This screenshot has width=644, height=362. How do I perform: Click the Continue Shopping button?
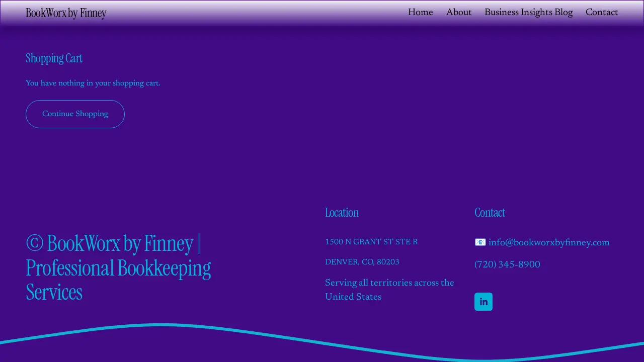pyautogui.click(x=75, y=114)
